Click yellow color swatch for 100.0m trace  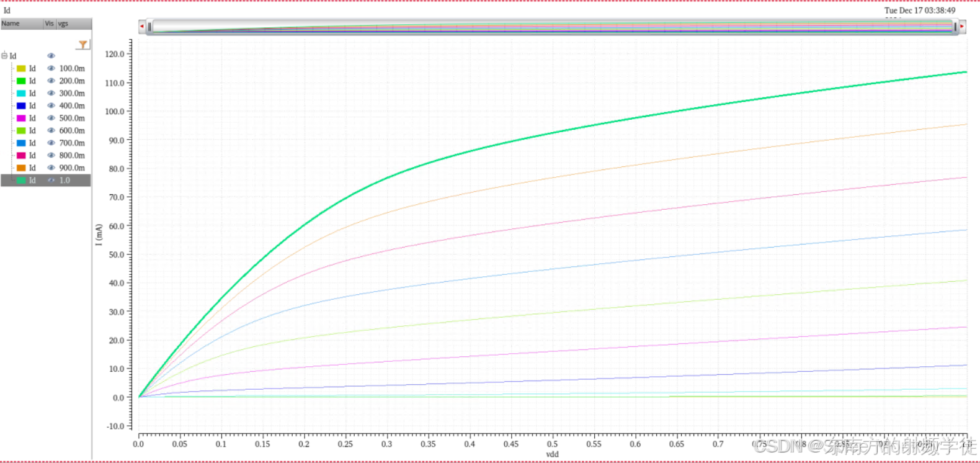pyautogui.click(x=21, y=68)
